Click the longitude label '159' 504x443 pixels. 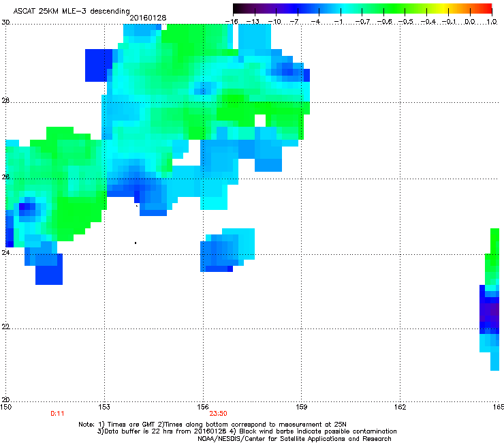tap(302, 407)
